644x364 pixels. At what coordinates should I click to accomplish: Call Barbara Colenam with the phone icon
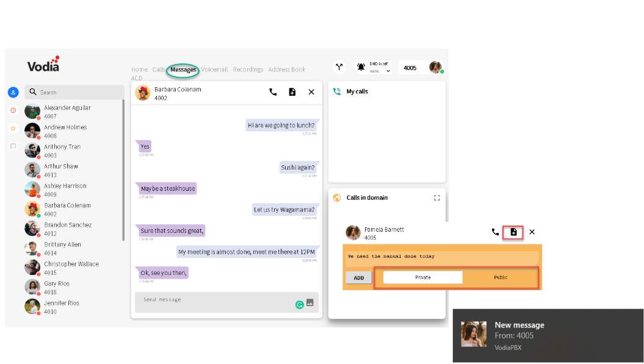tap(273, 92)
